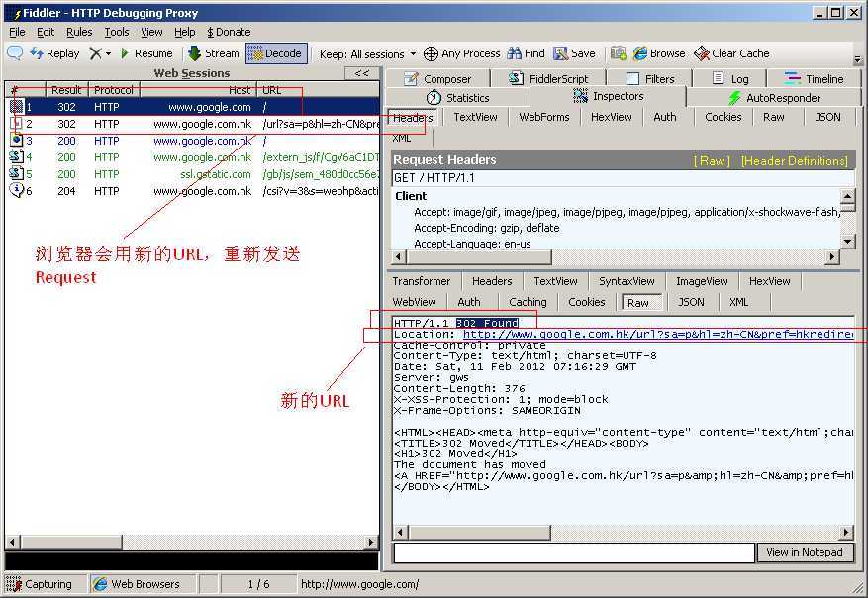Open the Remove sessions dropdown arrow
Viewport: 868px width, 598px height.
(x=109, y=53)
